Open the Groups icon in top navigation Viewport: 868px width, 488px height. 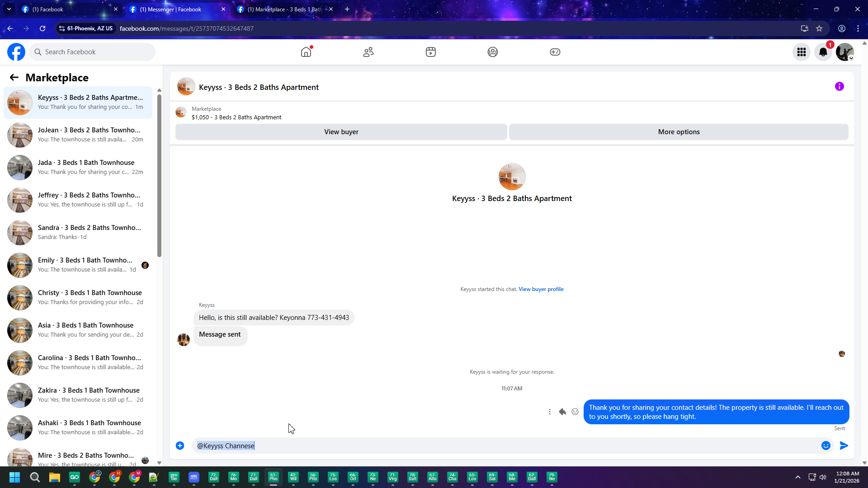[493, 52]
